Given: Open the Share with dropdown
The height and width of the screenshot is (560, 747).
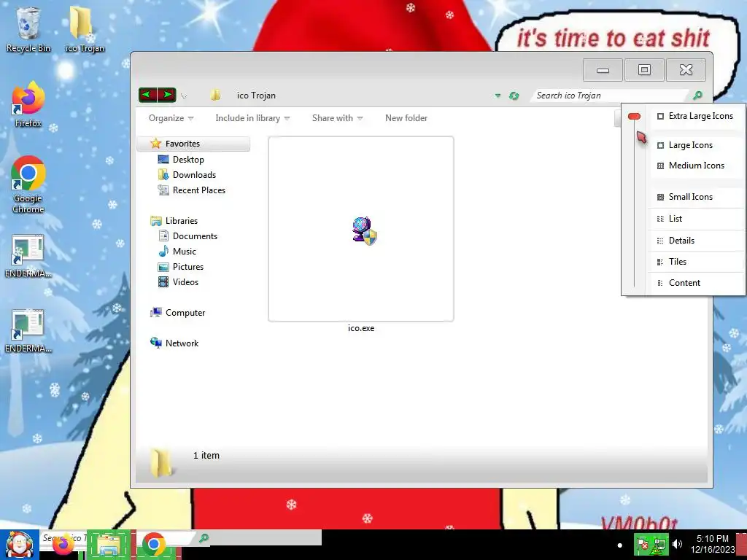Looking at the screenshot, I should (337, 118).
